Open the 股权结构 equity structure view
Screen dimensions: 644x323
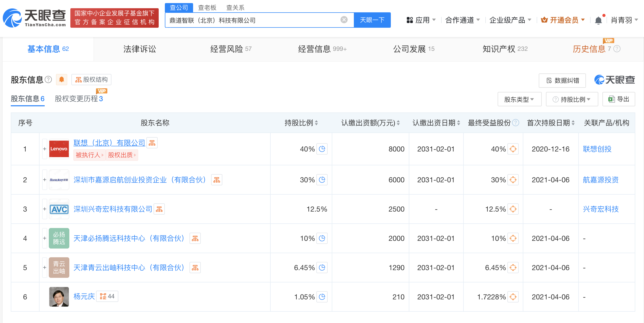pos(91,80)
